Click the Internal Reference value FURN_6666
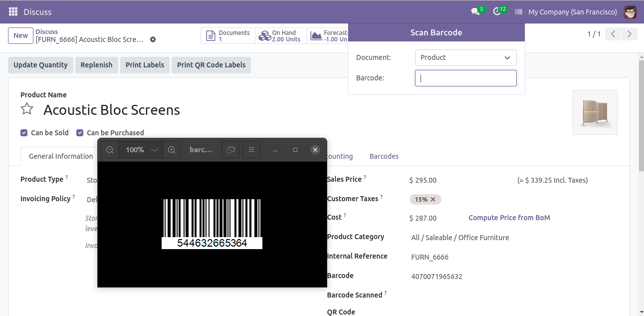Image resolution: width=644 pixels, height=316 pixels. click(x=430, y=257)
